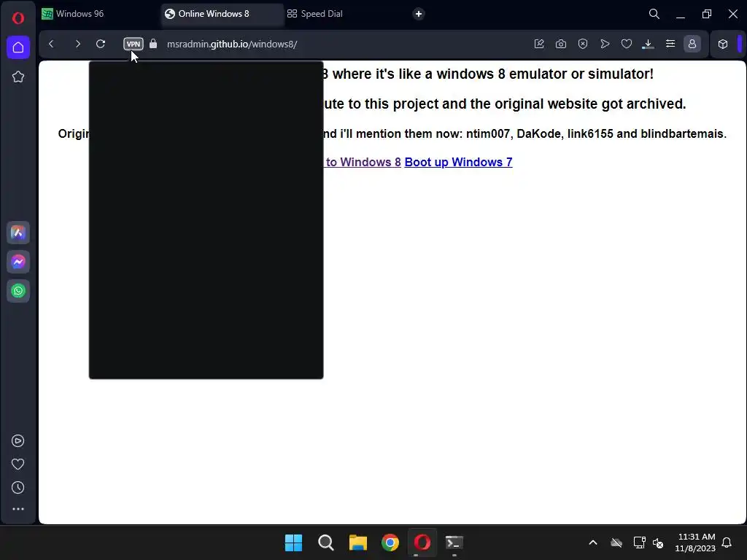Add page to bookmarks heart in address bar
The width and height of the screenshot is (747, 560).
point(627,44)
